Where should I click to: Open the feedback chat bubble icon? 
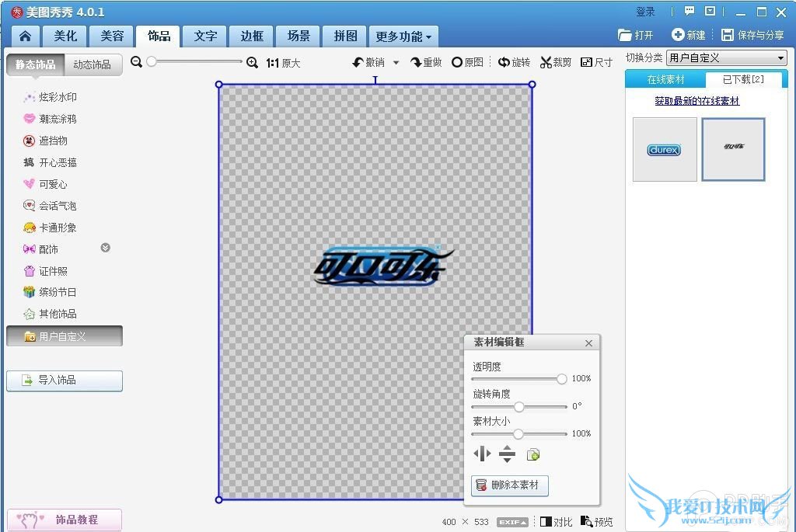[x=689, y=11]
